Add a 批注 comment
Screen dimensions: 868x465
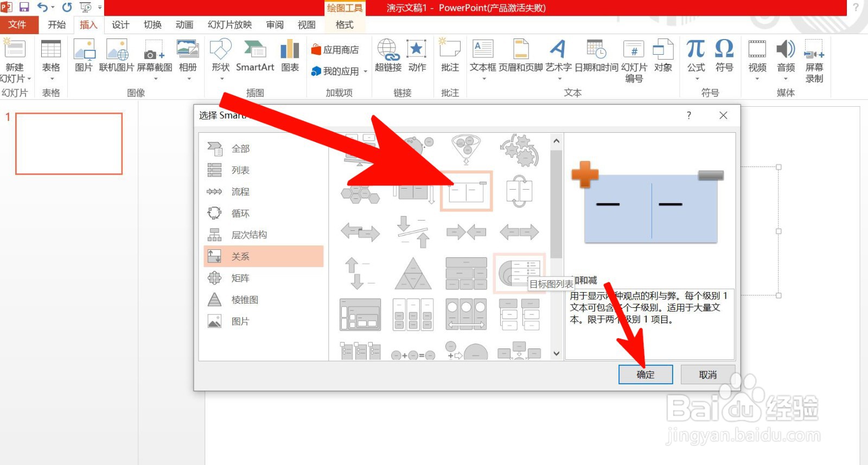coord(450,56)
